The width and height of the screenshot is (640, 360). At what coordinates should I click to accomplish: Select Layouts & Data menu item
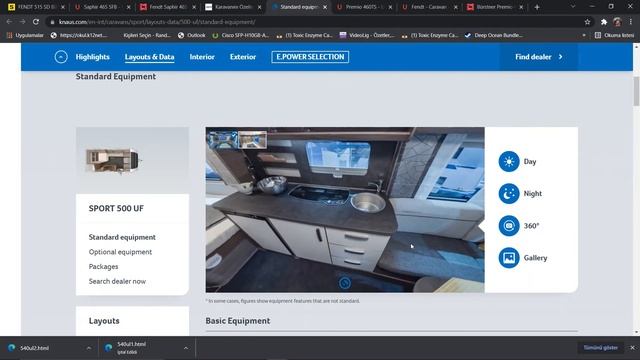(149, 57)
